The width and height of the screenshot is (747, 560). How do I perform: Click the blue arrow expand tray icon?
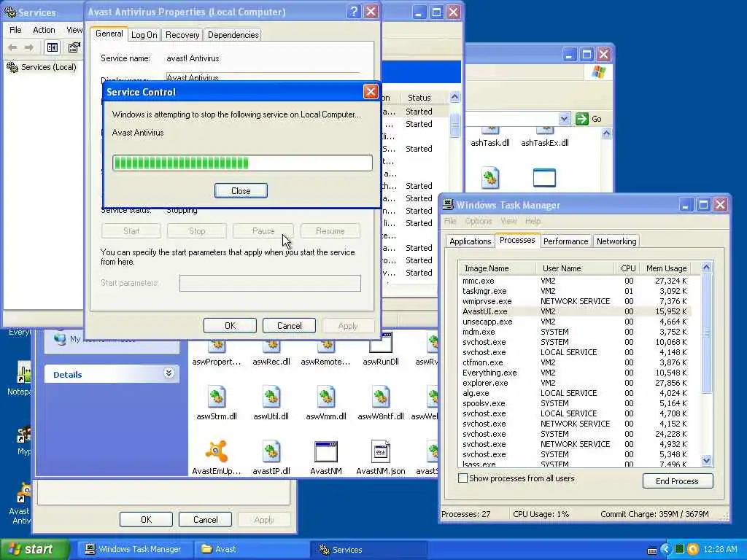(666, 549)
